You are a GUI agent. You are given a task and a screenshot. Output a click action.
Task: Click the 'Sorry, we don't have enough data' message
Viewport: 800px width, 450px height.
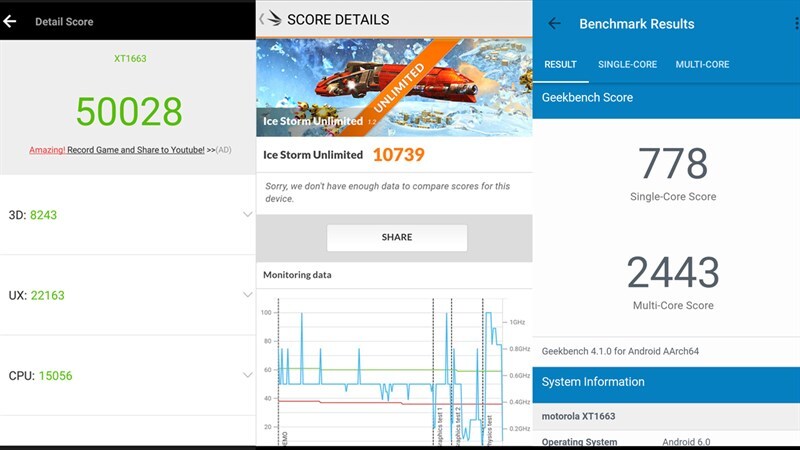pyautogui.click(x=388, y=192)
